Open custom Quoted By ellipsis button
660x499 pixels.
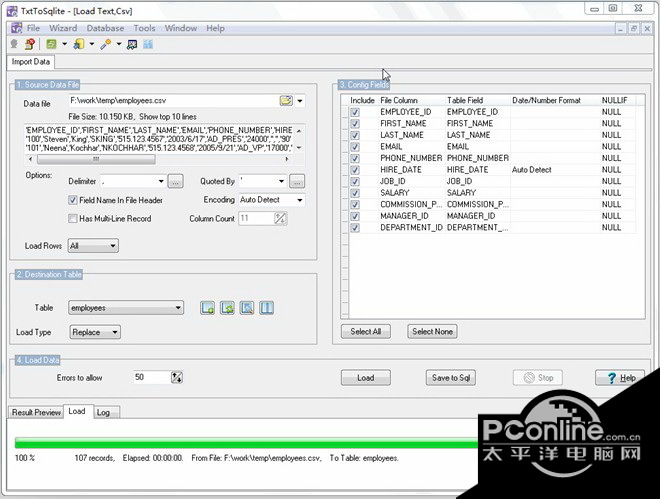297,181
